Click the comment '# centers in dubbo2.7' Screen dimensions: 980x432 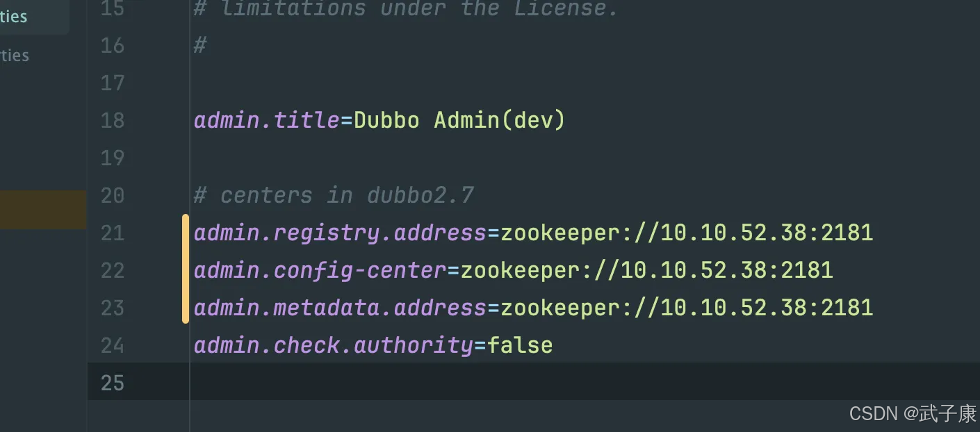[334, 195]
